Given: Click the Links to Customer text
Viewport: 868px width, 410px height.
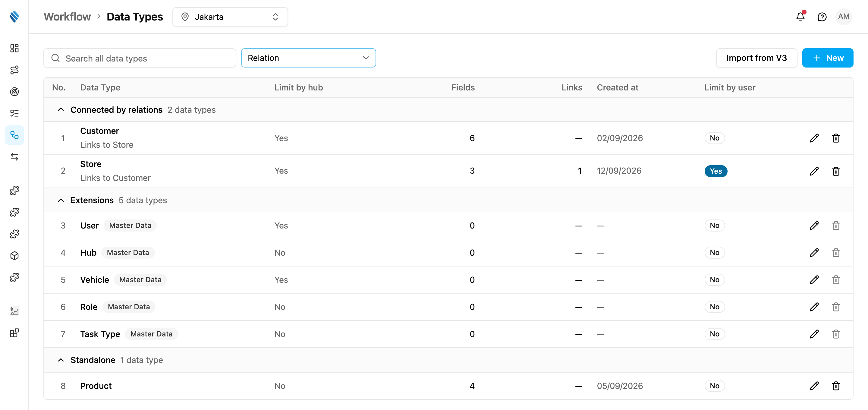Looking at the screenshot, I should (x=115, y=178).
